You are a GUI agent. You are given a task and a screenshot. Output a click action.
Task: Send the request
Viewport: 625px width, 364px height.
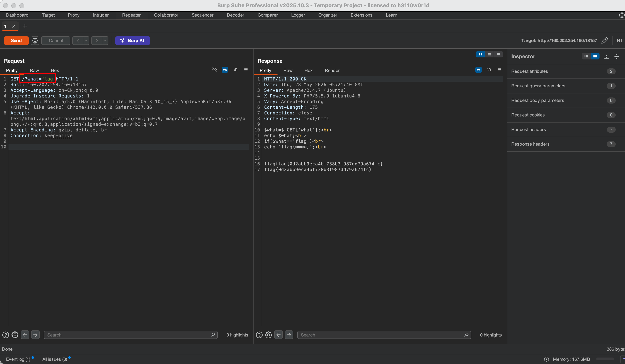16,40
